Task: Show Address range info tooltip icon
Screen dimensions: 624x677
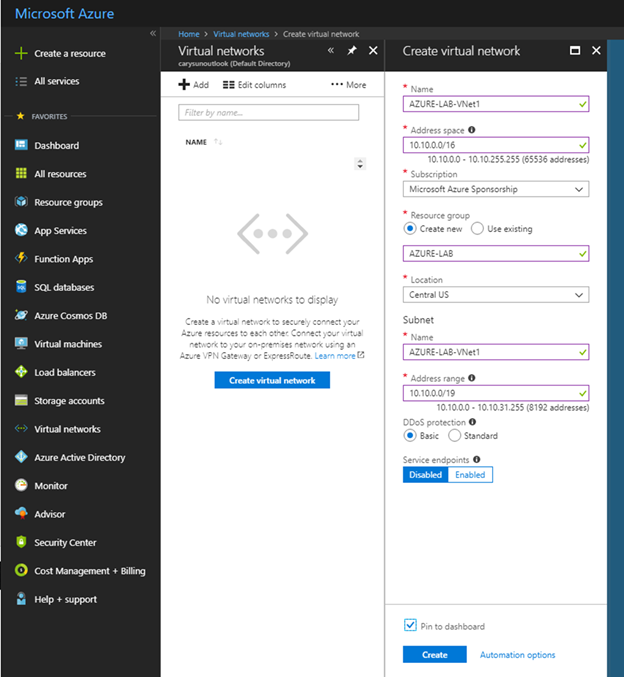Action: [x=472, y=378]
